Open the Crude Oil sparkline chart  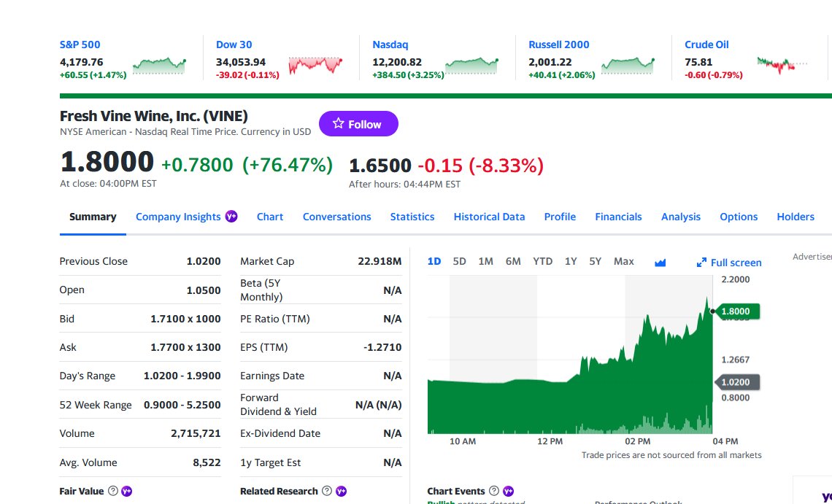(782, 65)
